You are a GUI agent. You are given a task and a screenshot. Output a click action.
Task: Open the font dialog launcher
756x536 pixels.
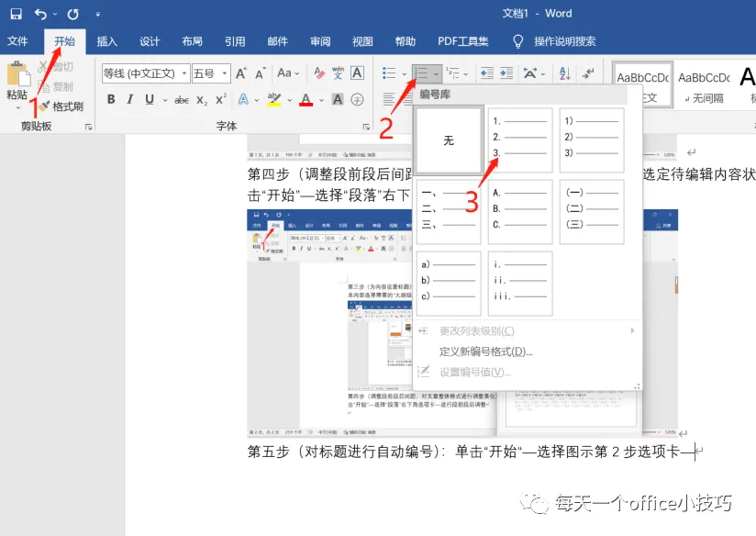click(x=366, y=127)
